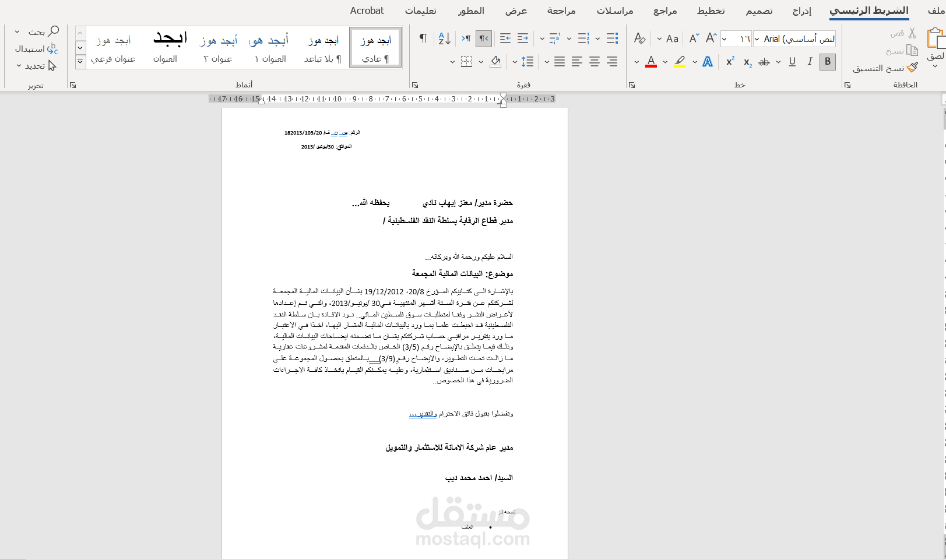Toggle superscript formatting

pos(730,62)
